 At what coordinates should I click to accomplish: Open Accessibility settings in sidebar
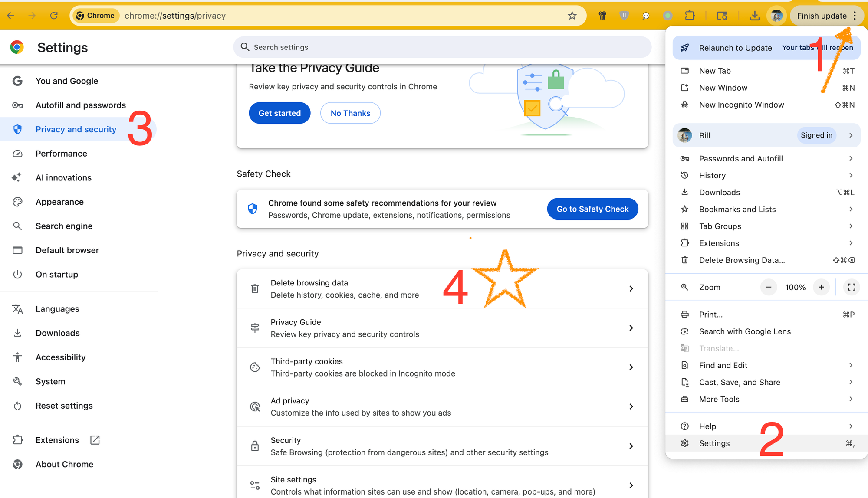tap(79, 357)
